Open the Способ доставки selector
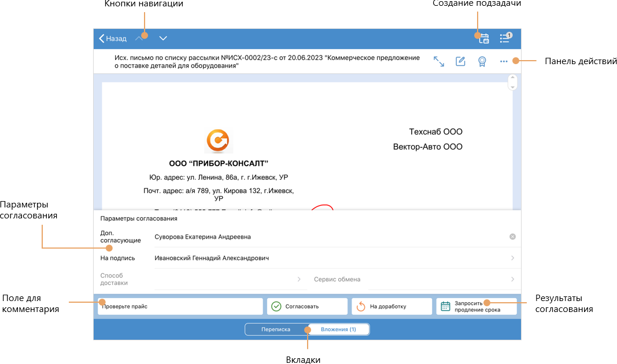 [x=299, y=280]
